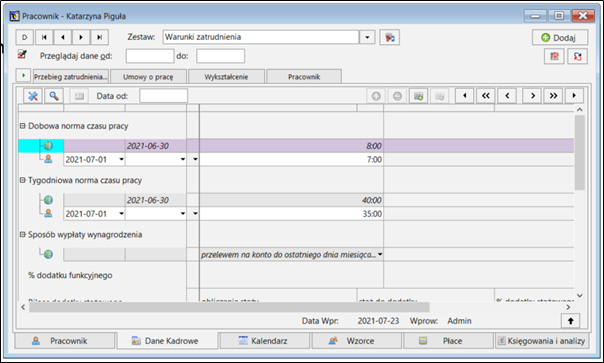Viewport: 604px width, 363px height.
Task: Click the greyed icon left of Data od
Action: 79,96
